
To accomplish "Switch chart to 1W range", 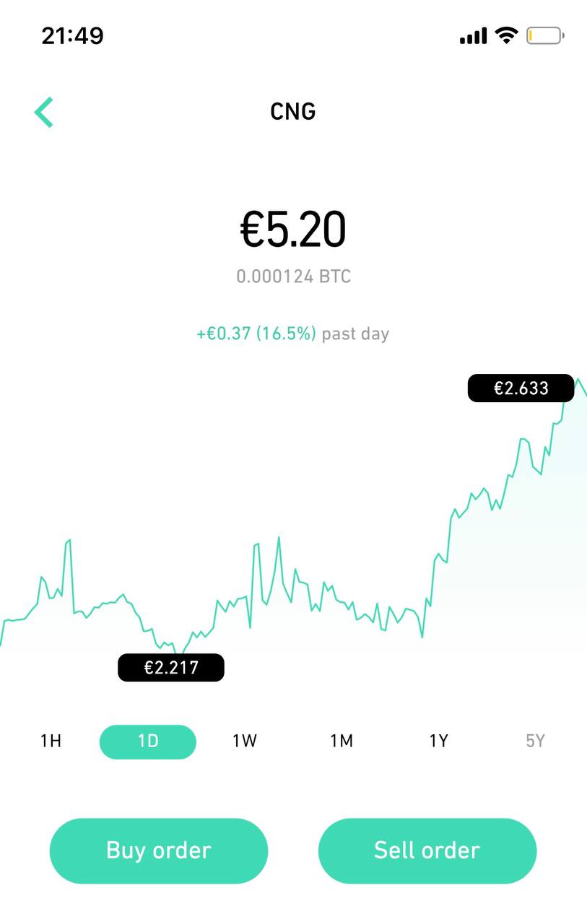I will coord(245,741).
